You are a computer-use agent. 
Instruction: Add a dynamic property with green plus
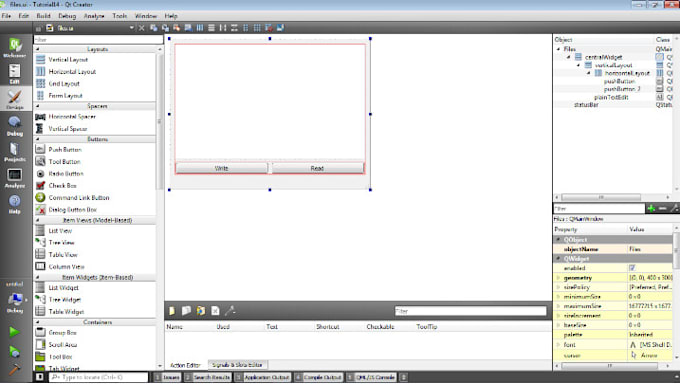[x=651, y=209]
